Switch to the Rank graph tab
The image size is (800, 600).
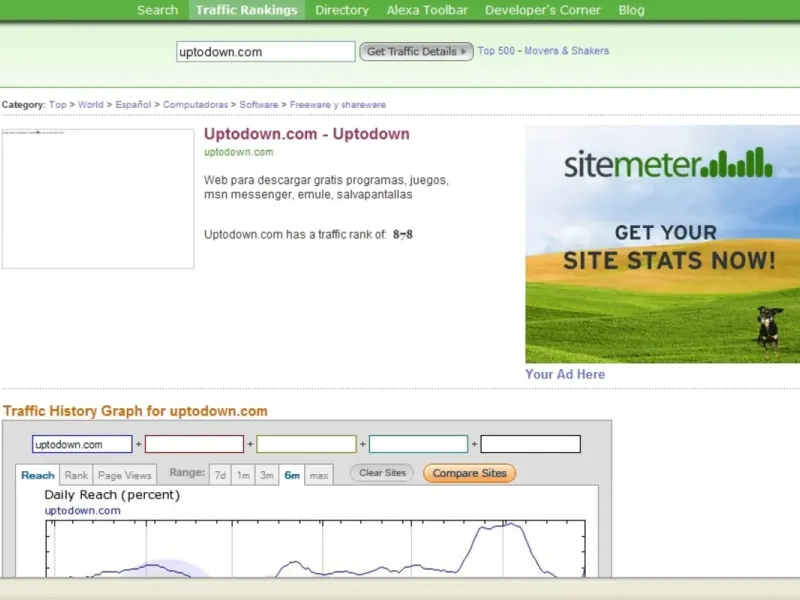(x=77, y=475)
